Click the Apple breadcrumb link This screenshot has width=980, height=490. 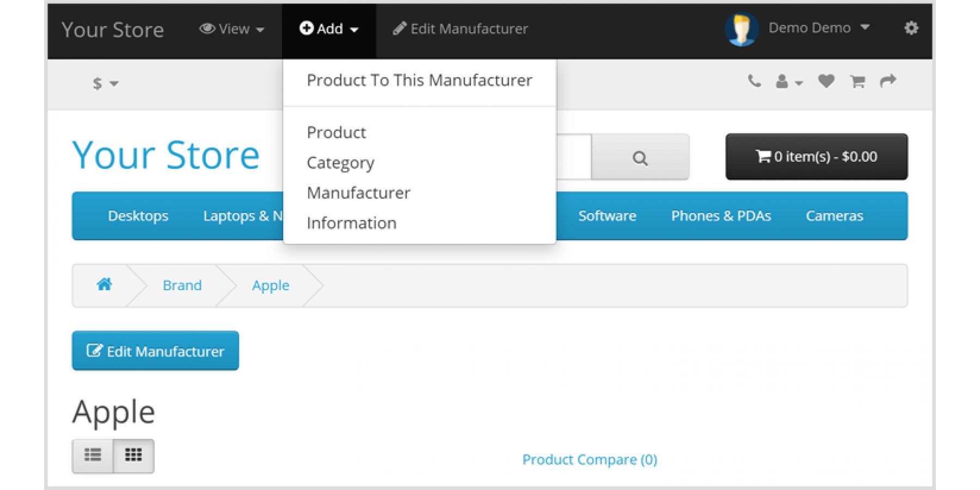[x=271, y=285]
